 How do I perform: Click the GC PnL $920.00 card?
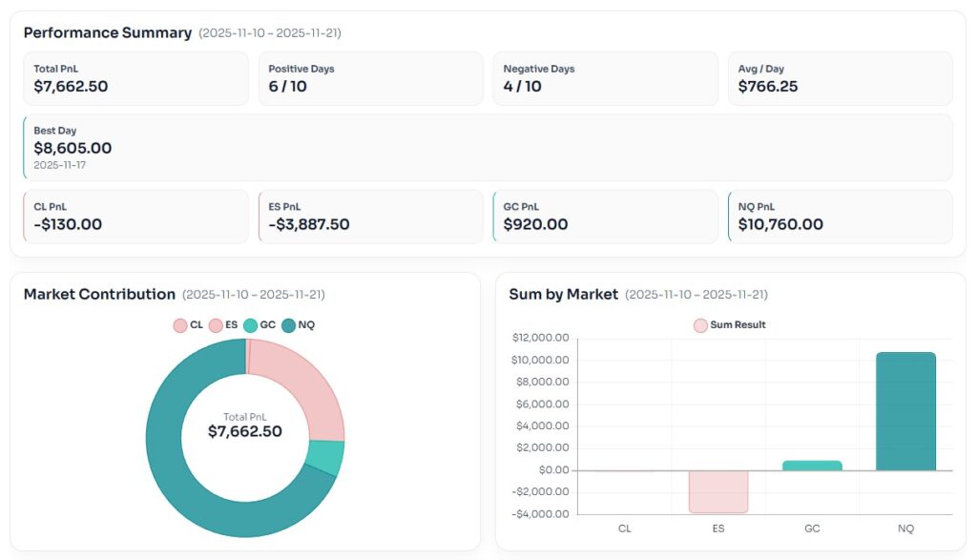(605, 217)
